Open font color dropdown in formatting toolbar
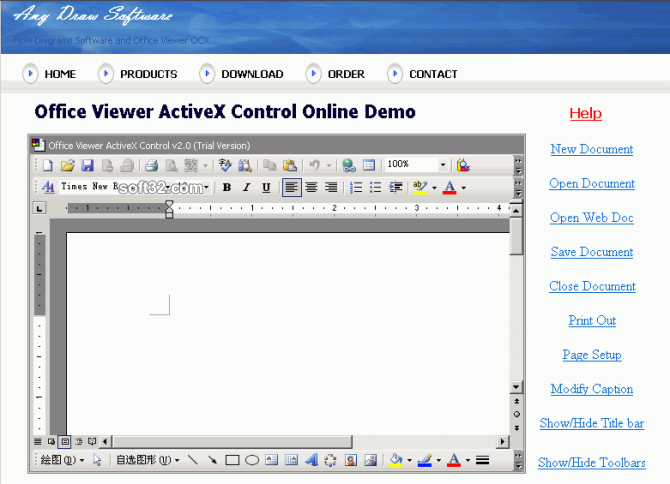670x484 pixels. pyautogui.click(x=464, y=188)
